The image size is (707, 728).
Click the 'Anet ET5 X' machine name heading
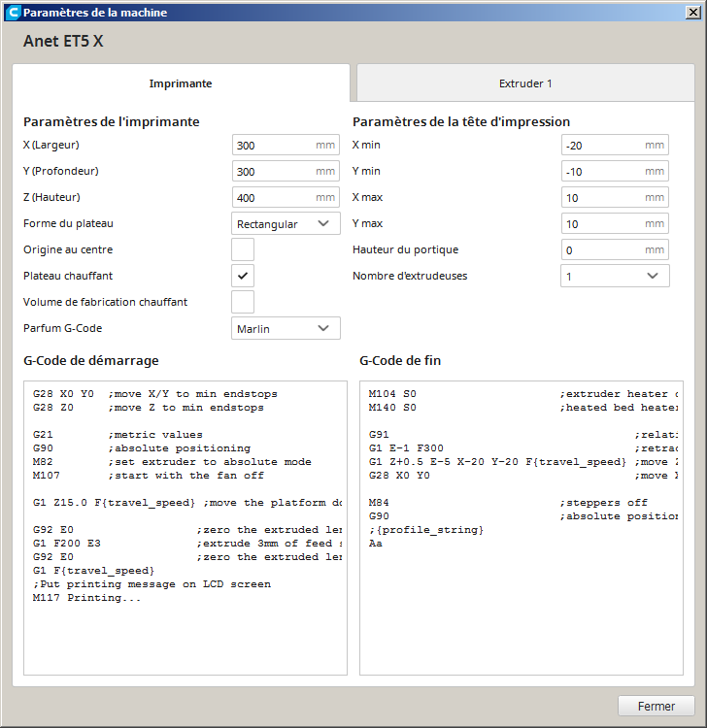[63, 41]
